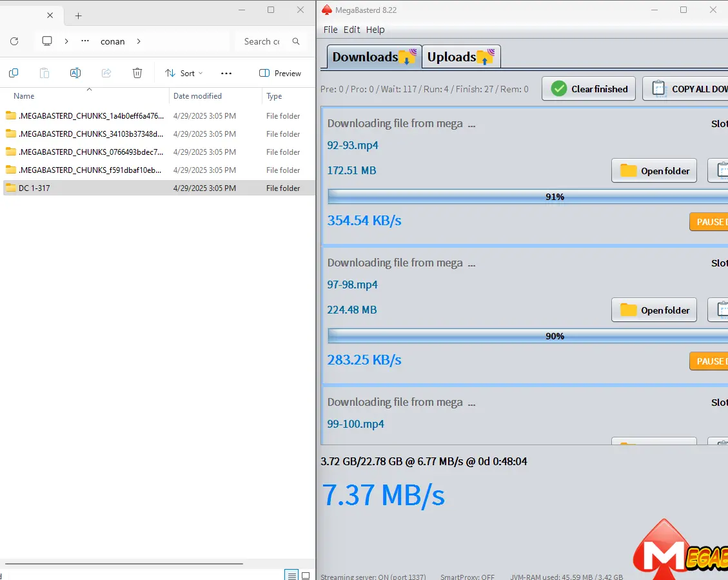This screenshot has height=580, width=728.
Task: Select folder .MEGABASTERD_CHUNKS_1a4b0eff6a476
Action: 158,115
